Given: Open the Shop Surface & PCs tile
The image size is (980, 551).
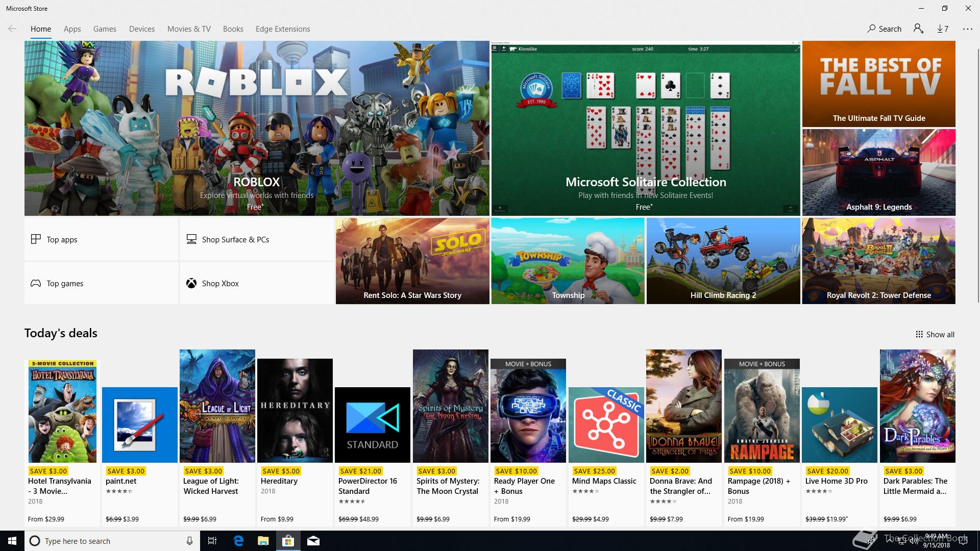Looking at the screenshot, I should click(257, 239).
